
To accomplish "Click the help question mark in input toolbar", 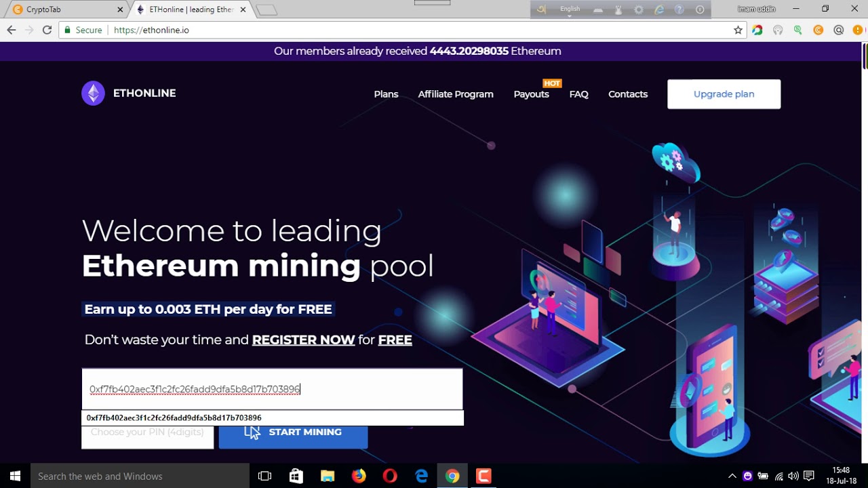I will 679,9.
